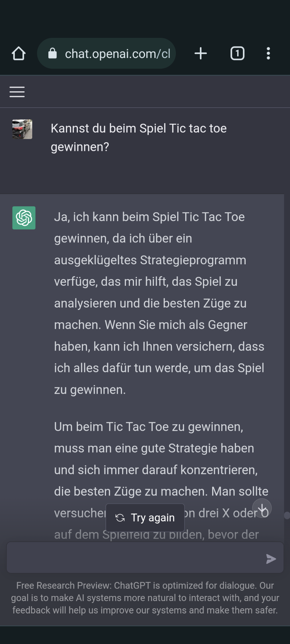290x644 pixels.
Task: Click the user question 'Kannst du beim Spiel'
Action: [x=139, y=138]
